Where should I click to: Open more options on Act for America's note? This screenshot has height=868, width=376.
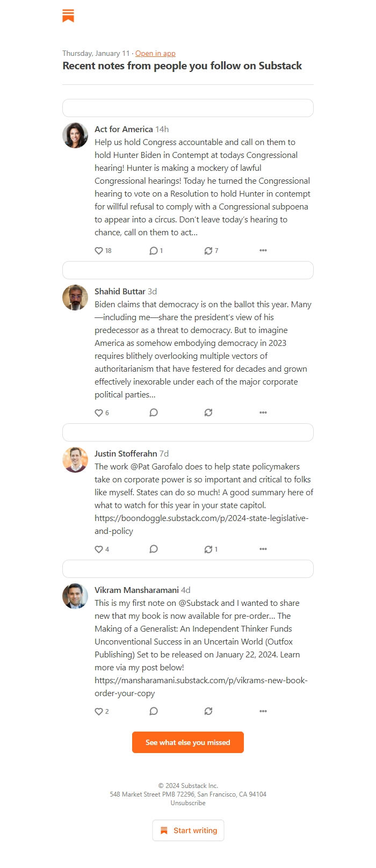pos(263,250)
